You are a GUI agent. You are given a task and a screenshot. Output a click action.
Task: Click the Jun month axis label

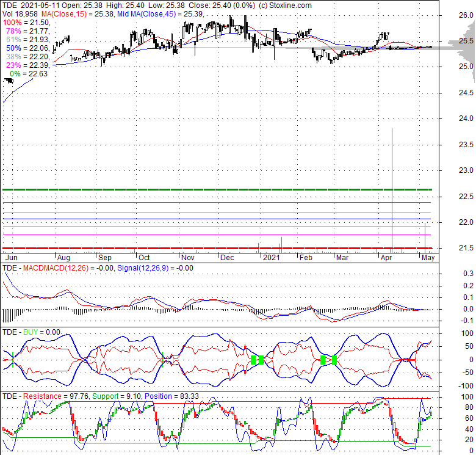tap(12, 258)
